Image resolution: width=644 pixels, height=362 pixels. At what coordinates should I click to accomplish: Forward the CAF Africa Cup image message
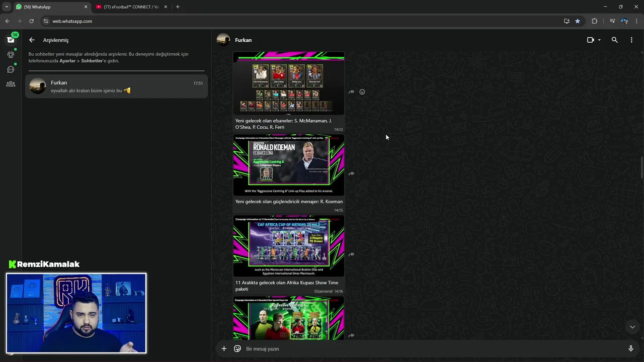(351, 254)
